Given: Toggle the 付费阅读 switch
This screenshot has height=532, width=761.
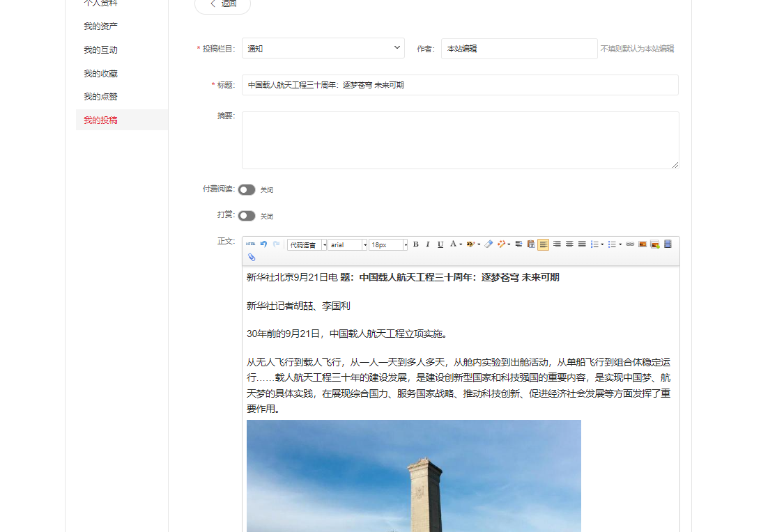Looking at the screenshot, I should 247,189.
